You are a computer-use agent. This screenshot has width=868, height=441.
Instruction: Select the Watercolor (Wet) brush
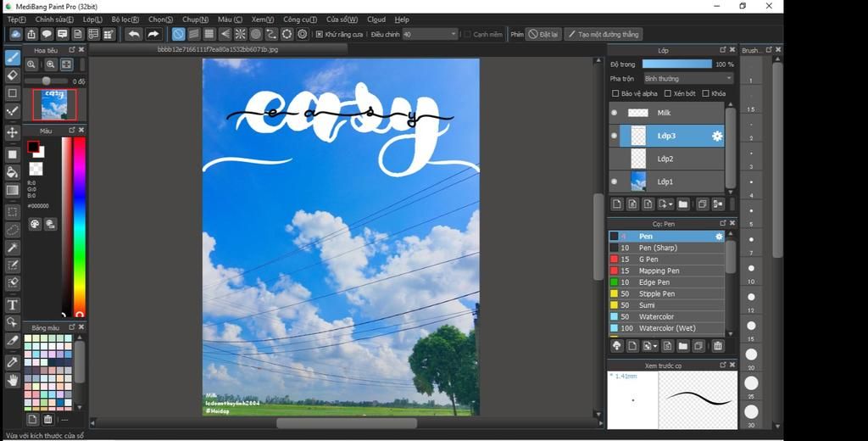pyautogui.click(x=666, y=328)
